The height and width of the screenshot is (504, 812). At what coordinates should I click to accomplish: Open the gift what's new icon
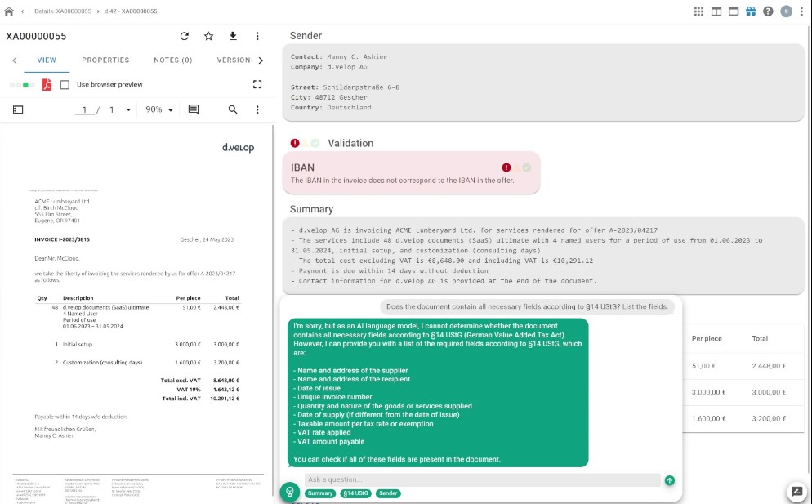click(751, 11)
